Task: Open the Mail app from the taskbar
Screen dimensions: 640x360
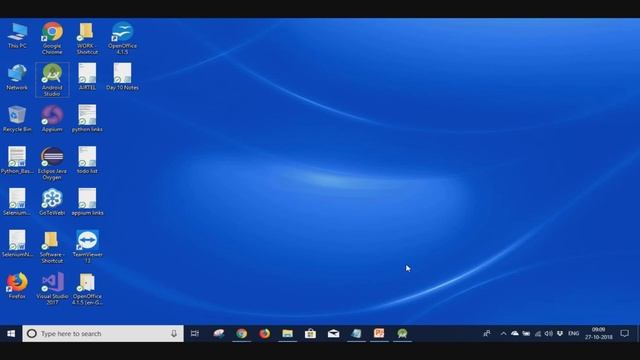Action: 333,333
